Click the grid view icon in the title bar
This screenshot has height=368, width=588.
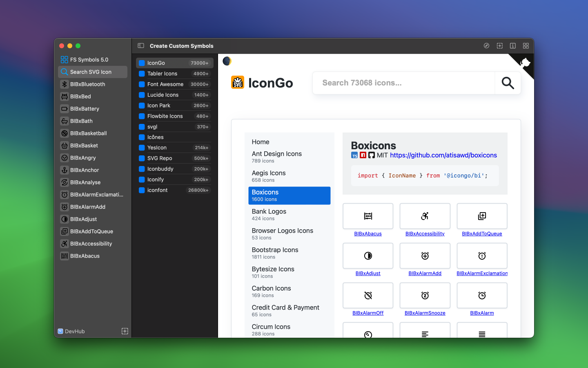click(526, 46)
